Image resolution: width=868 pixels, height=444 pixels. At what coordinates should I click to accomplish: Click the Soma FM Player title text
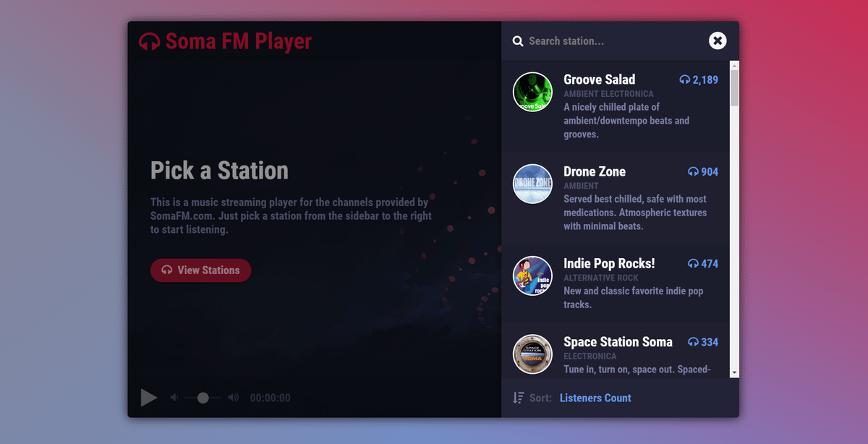click(239, 41)
